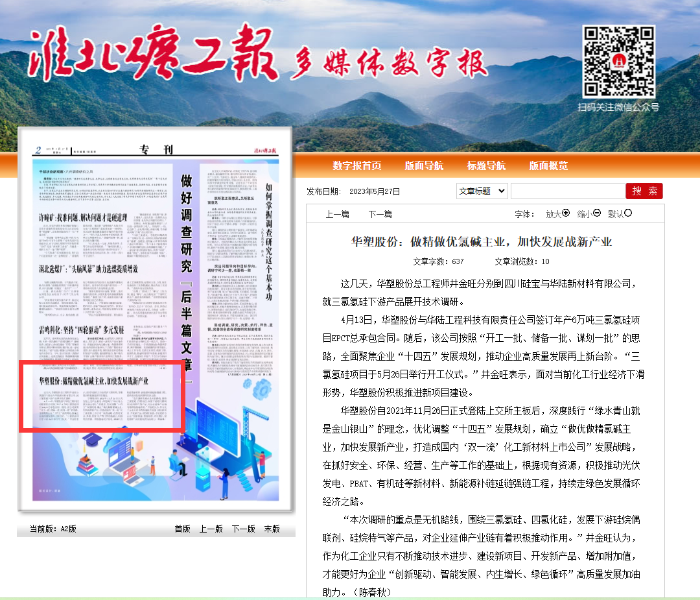Click the zoom-in plus icon next to 放大
This screenshot has height=600, width=700.
point(566,213)
